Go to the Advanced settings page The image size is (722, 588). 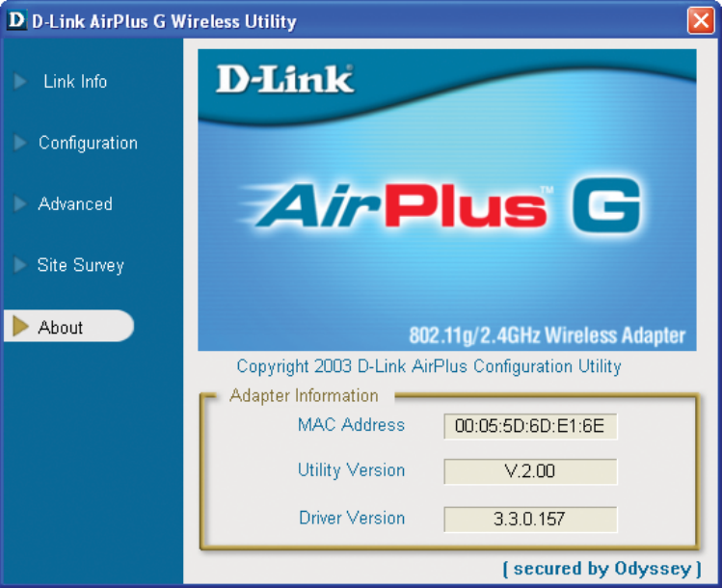[x=75, y=203]
